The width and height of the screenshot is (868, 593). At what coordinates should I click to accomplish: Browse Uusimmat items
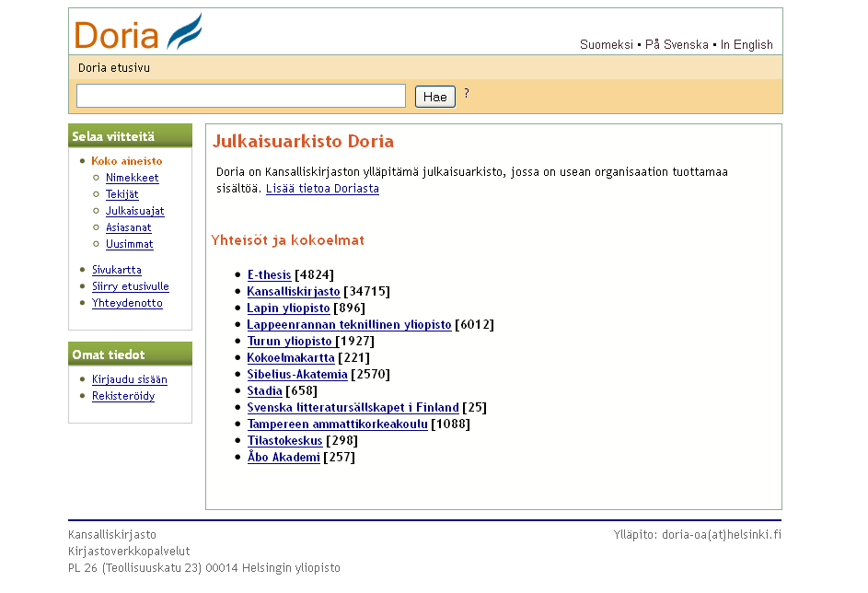[x=130, y=244]
